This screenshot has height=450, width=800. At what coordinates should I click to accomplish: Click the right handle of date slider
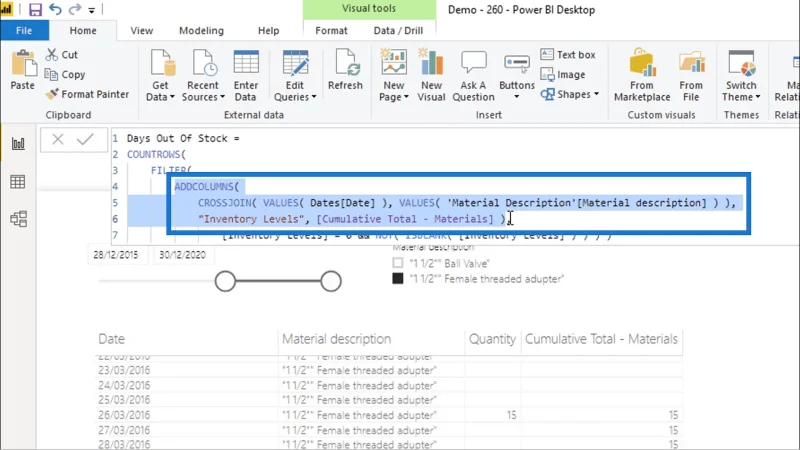pos(331,281)
